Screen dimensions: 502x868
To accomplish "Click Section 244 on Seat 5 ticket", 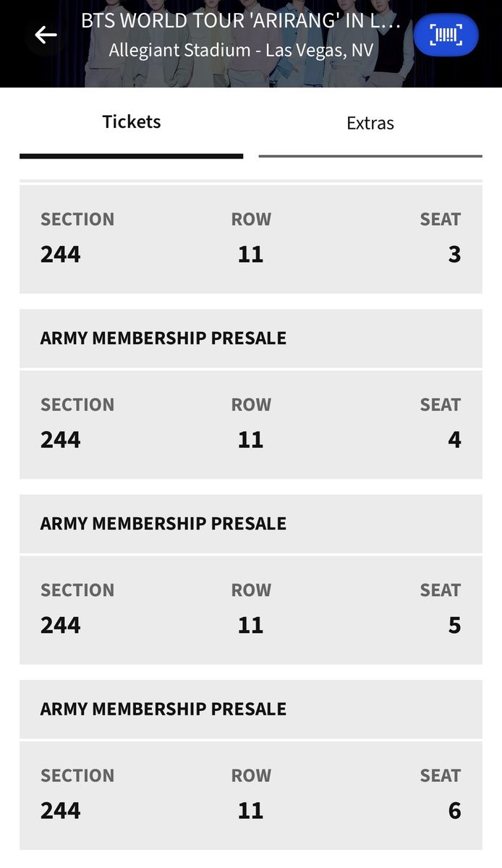I will (61, 624).
